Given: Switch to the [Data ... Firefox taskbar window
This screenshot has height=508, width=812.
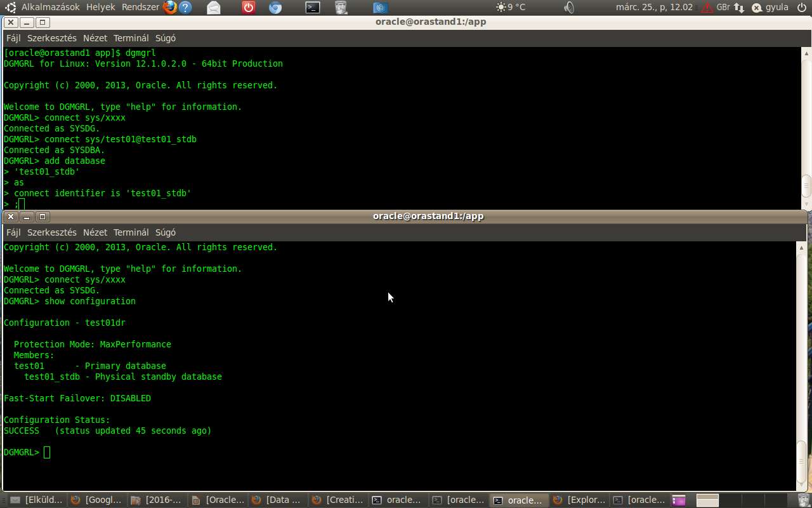Looking at the screenshot, I should [277, 500].
